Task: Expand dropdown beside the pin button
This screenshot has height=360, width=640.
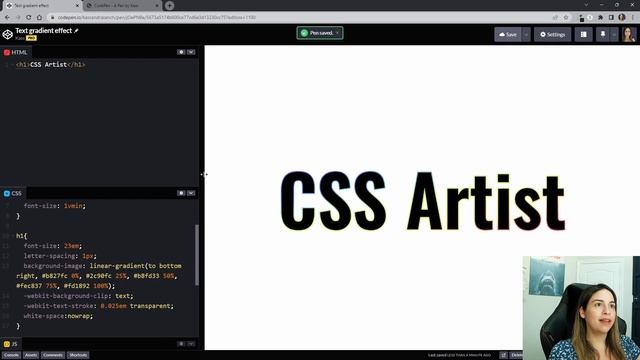Action: [614, 35]
